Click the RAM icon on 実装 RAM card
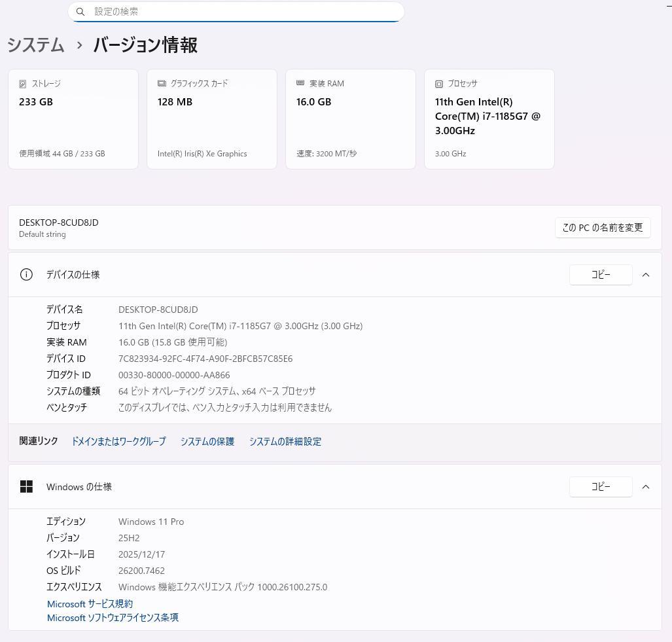Viewport: 672px width, 642px height. point(302,83)
